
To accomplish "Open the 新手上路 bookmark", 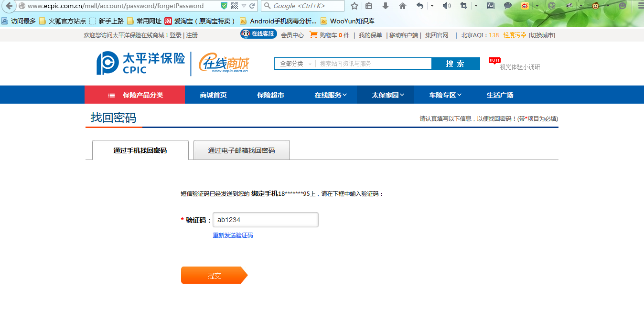I will click(107, 21).
